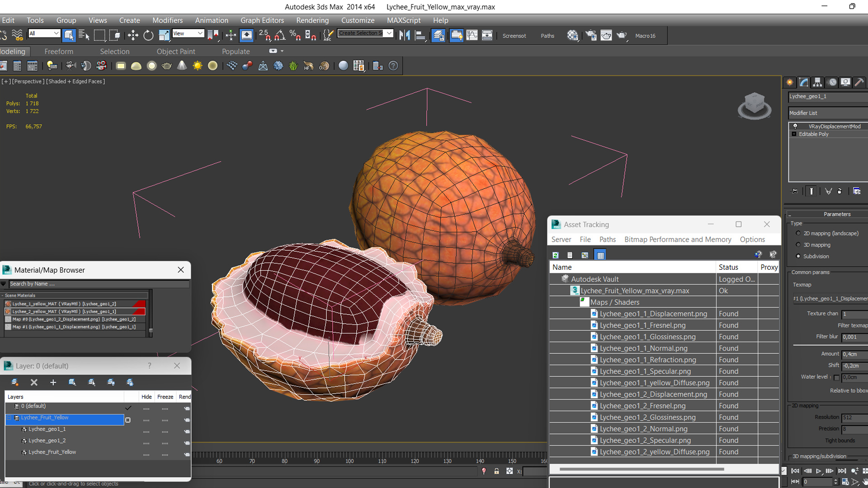
Task: Click the Search by Name field
Action: [99, 284]
